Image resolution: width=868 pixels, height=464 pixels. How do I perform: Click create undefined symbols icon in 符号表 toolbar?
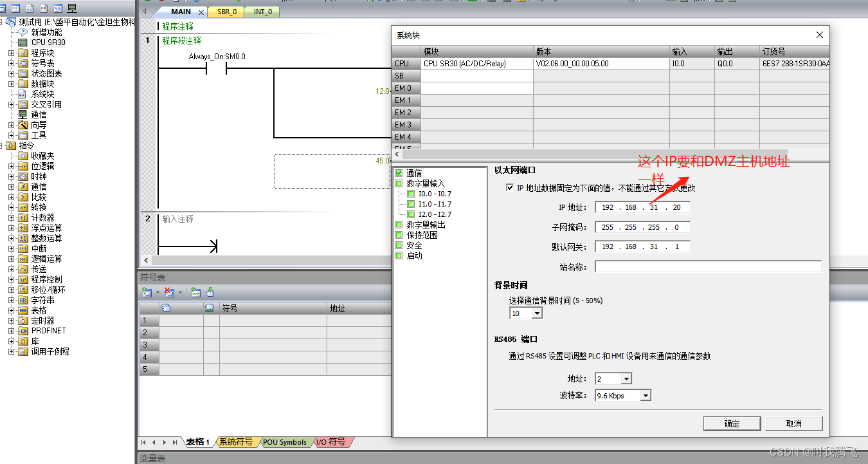tap(196, 292)
